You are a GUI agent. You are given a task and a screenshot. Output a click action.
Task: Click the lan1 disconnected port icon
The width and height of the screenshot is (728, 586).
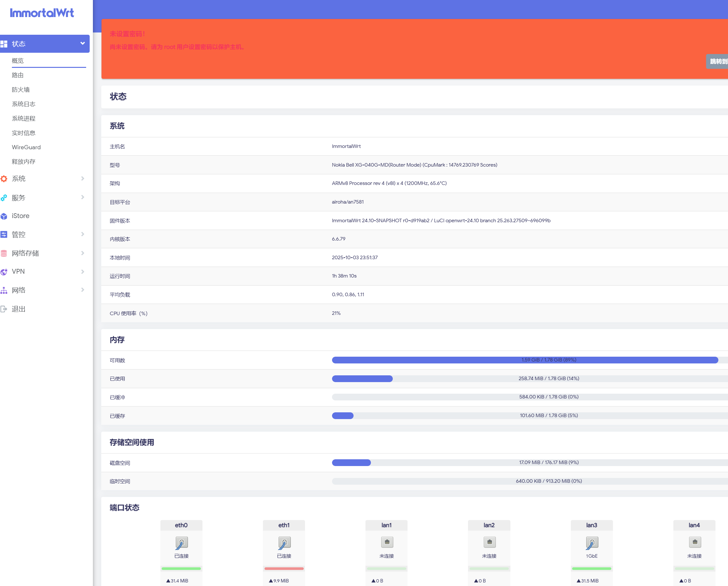click(x=387, y=542)
